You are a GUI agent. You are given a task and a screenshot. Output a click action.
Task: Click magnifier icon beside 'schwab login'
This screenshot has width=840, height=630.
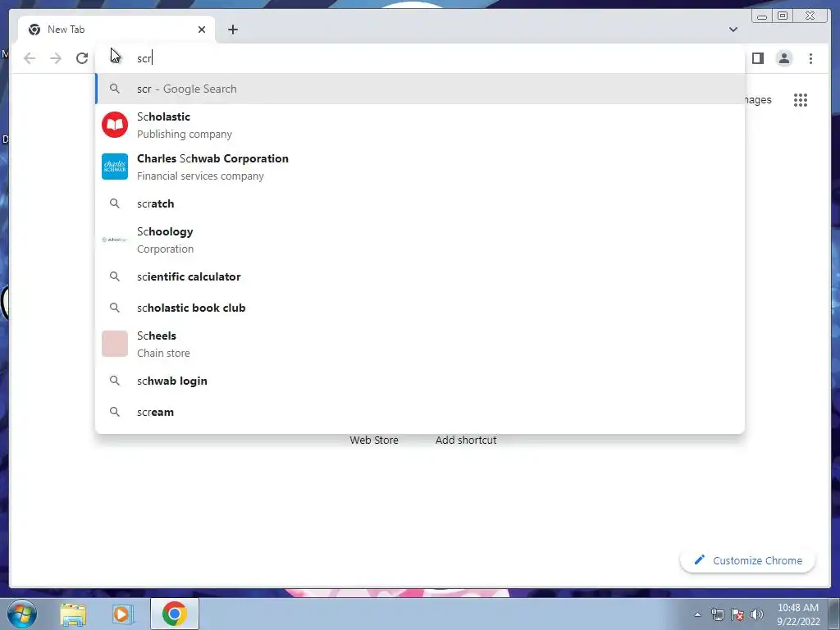115,381
